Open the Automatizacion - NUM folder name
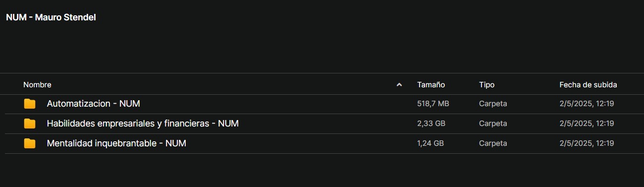Viewport: 644px width, 187px height. pos(93,104)
